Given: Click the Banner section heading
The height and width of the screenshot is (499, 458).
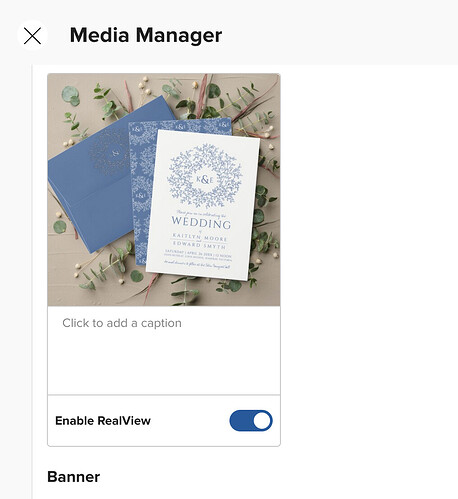Looking at the screenshot, I should (x=74, y=477).
